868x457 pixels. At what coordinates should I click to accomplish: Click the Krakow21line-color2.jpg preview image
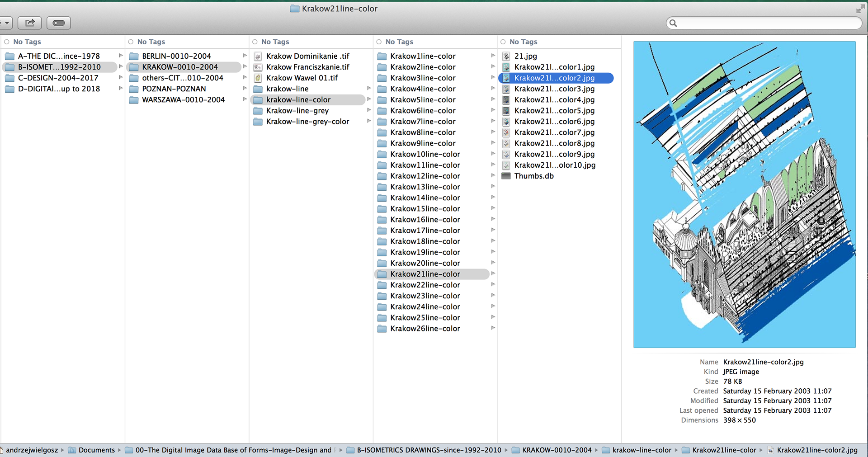(x=745, y=194)
